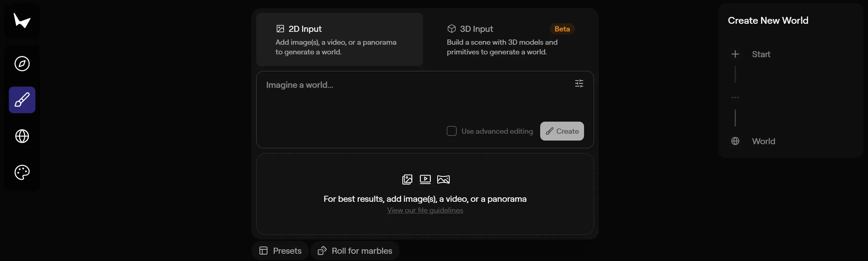
Task: Switch to the 3D Input tab
Action: point(510,39)
